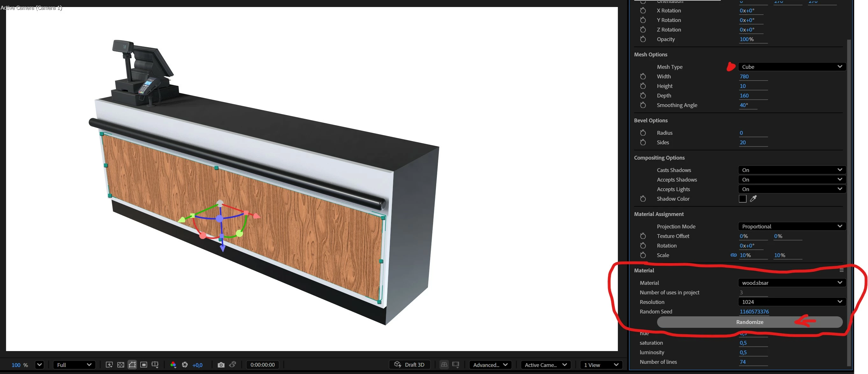Click the Width stopwatch icon
This screenshot has height=374, width=868.
point(643,76)
